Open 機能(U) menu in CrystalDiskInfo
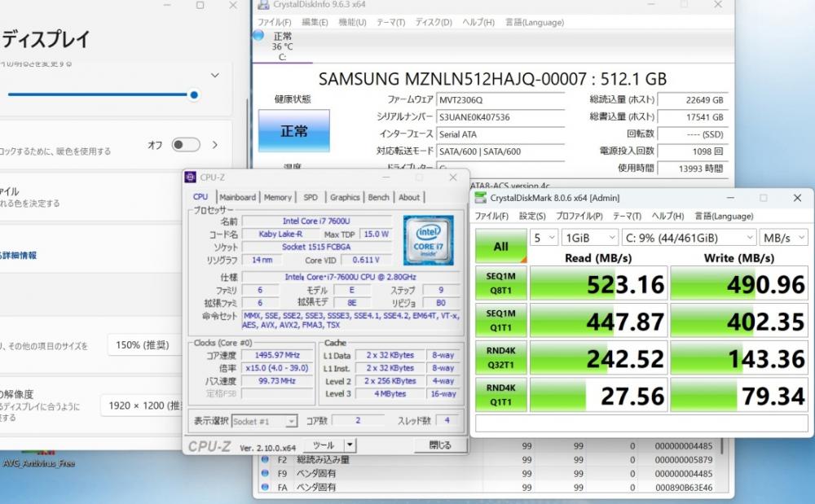The image size is (815, 504). pyautogui.click(x=352, y=22)
